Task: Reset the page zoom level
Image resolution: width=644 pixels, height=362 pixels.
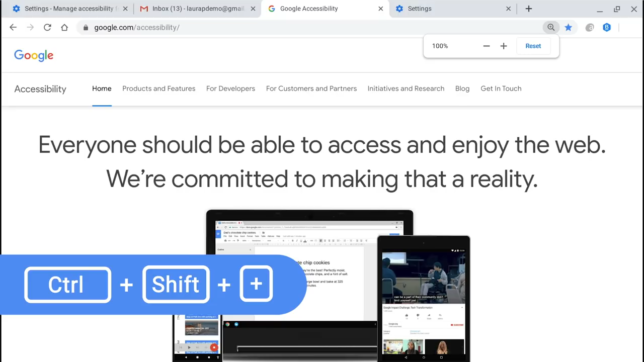Action: point(533,46)
